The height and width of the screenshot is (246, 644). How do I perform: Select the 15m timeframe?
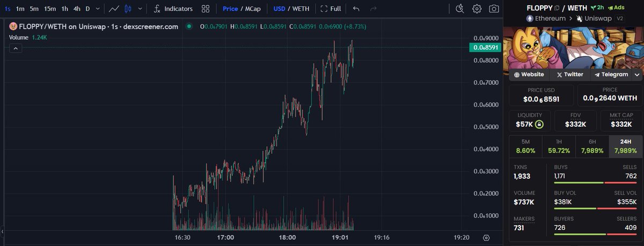click(x=49, y=9)
